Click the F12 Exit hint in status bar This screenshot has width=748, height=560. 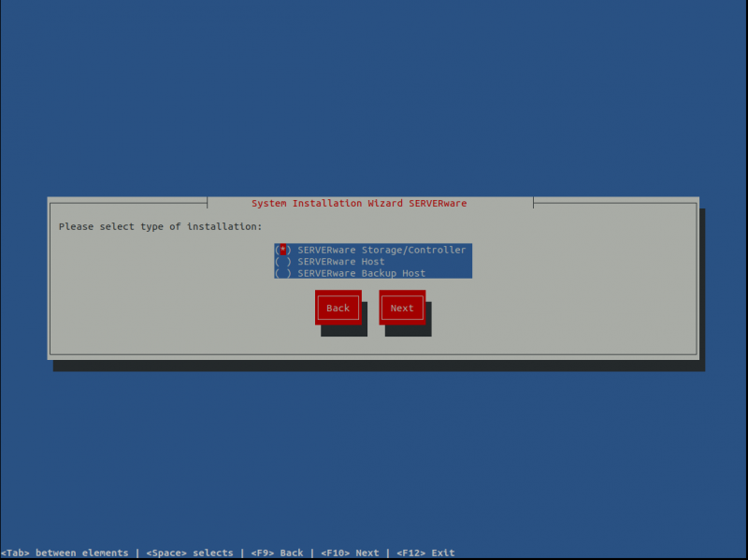click(x=424, y=553)
